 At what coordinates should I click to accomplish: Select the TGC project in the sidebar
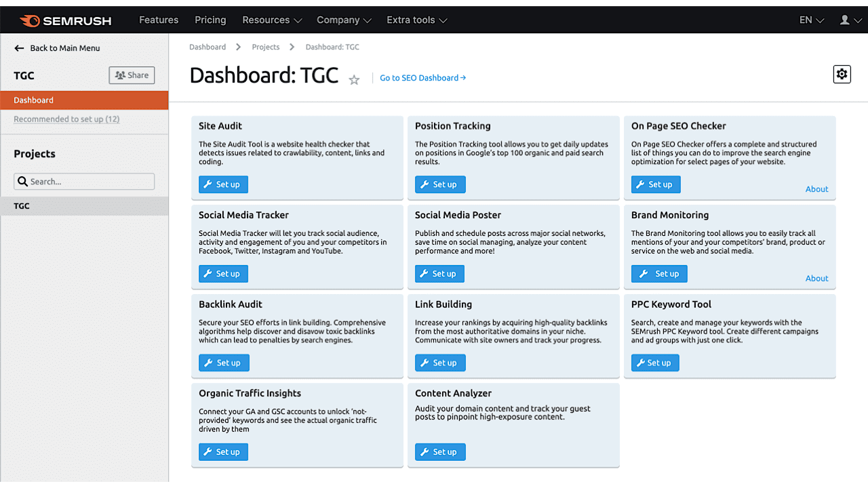point(21,205)
